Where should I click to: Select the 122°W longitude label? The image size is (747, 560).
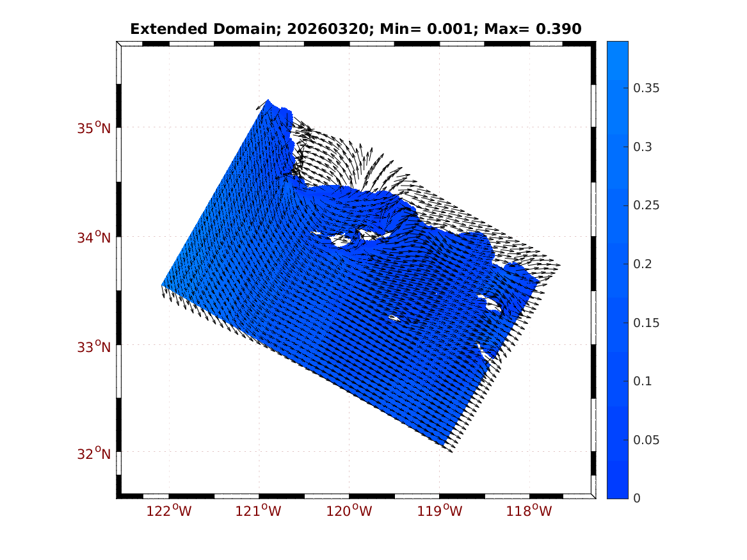169,511
